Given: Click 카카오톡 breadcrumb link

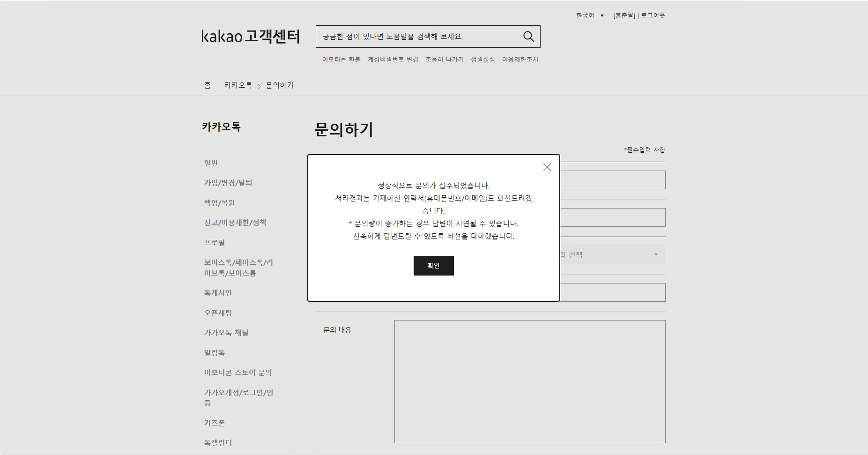Looking at the screenshot, I should click(238, 85).
